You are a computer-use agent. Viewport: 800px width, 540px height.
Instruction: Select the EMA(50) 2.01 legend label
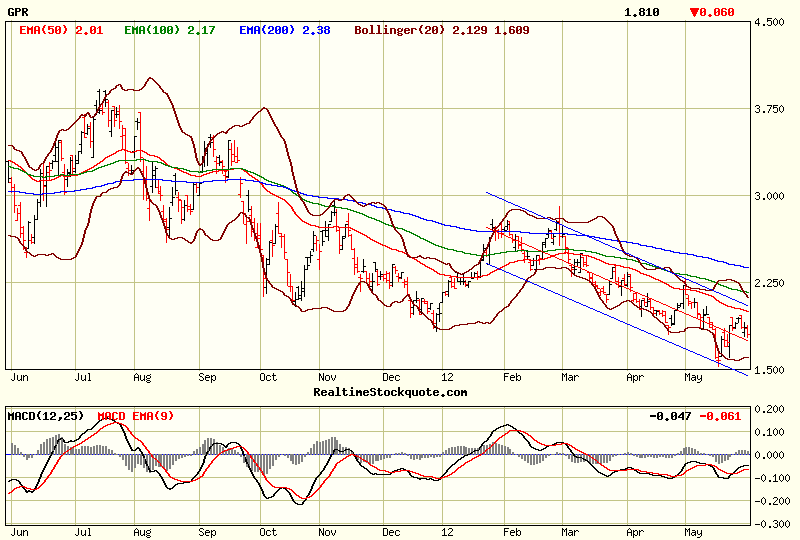pos(61,30)
